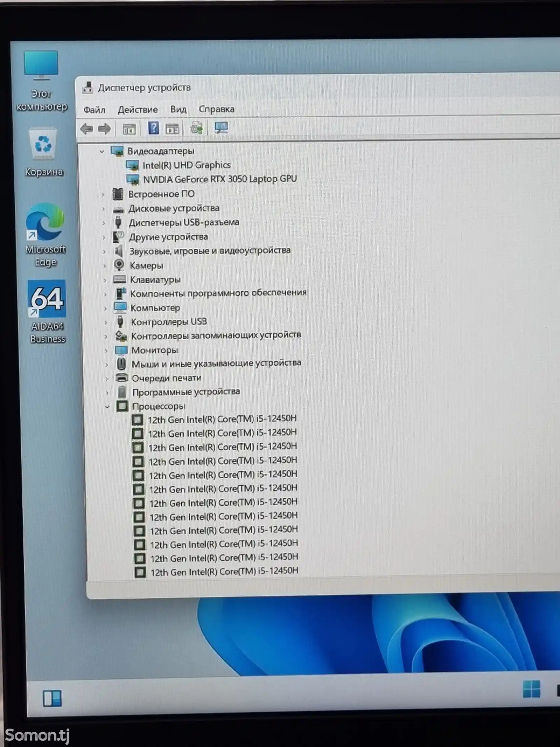This screenshot has height=747, width=560.
Task: Expand the Другие устройства node
Action: point(104,237)
